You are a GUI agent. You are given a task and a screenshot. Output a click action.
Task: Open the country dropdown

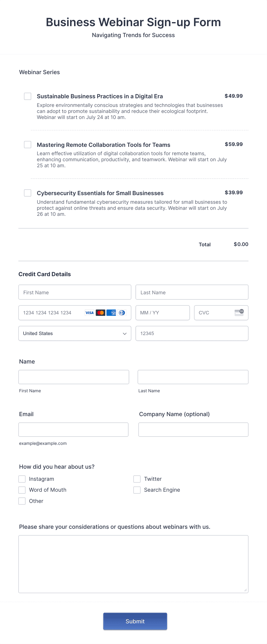75,333
